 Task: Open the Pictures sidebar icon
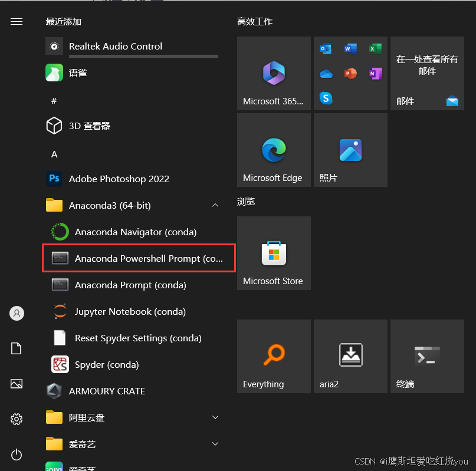pyautogui.click(x=17, y=384)
